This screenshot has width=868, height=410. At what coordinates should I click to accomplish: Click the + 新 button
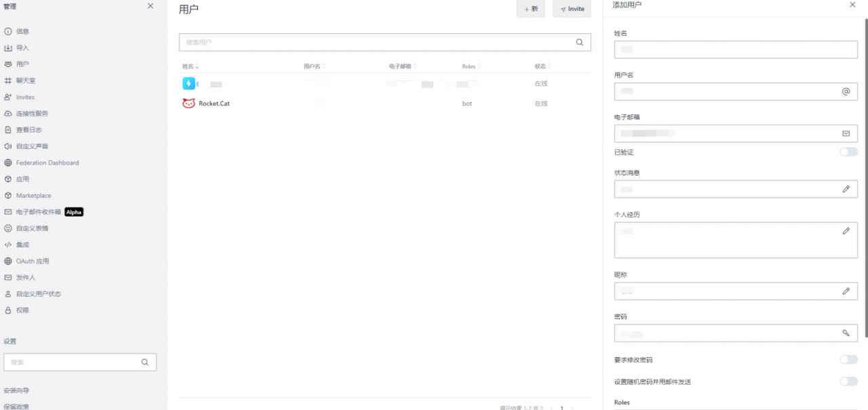point(530,9)
